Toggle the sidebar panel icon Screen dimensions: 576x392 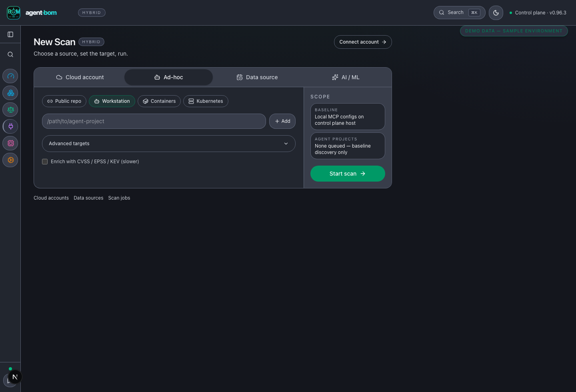tap(10, 34)
